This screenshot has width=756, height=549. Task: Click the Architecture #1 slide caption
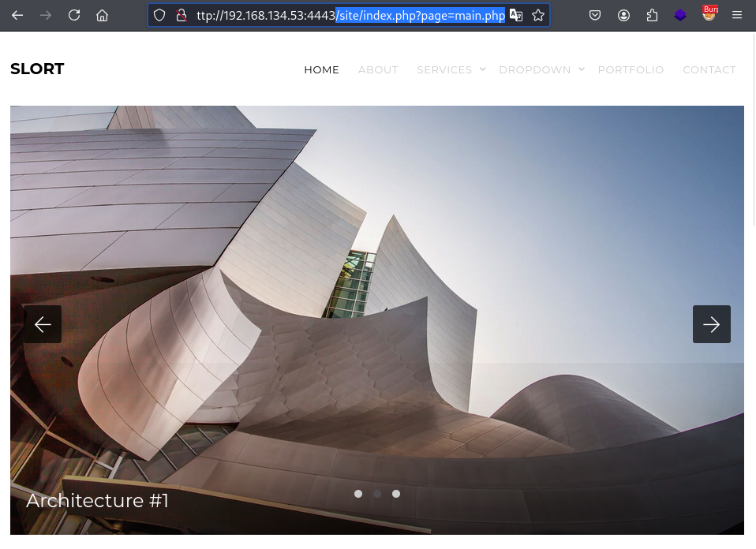point(97,500)
